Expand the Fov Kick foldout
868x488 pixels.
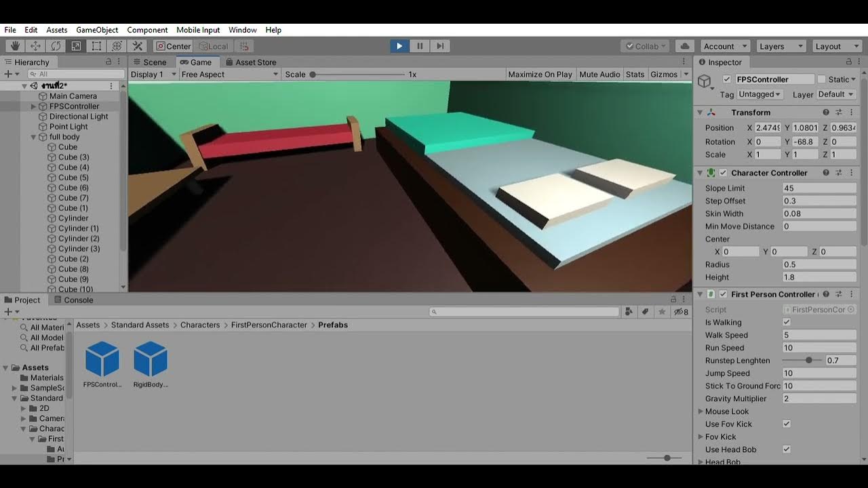[x=701, y=437]
